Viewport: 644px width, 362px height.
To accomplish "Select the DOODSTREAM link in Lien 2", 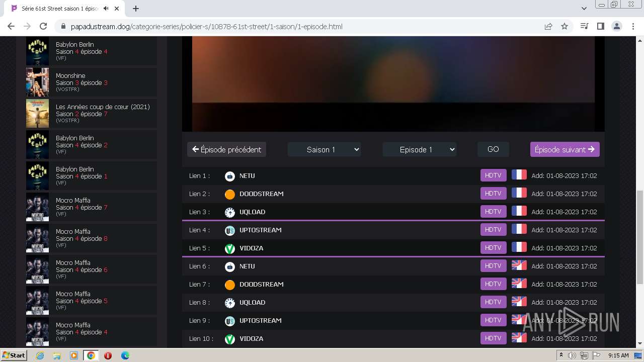I will pyautogui.click(x=262, y=194).
